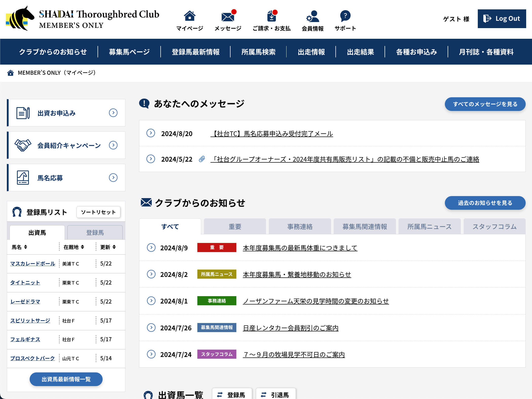This screenshot has width=532, height=399.
Task: Click the SHADAI Thoroughbred Club horse logo
Action: pyautogui.click(x=20, y=18)
